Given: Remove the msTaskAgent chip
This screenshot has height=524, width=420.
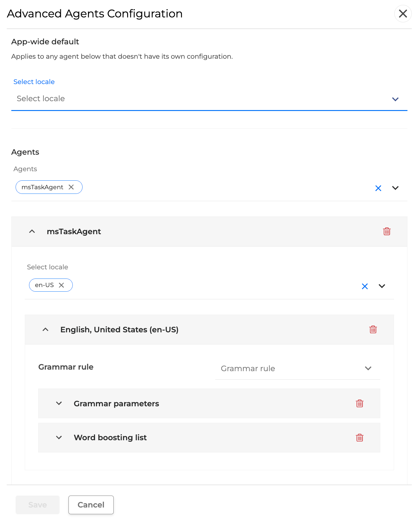Looking at the screenshot, I should 71,187.
